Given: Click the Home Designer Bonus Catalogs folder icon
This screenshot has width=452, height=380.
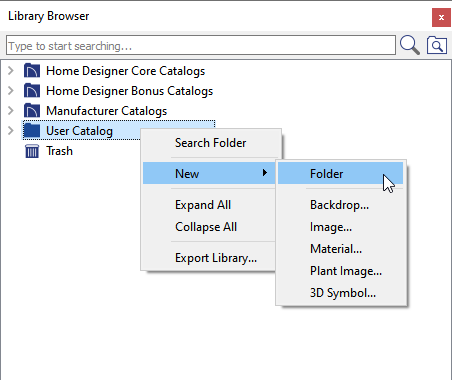Looking at the screenshot, I should tap(32, 91).
